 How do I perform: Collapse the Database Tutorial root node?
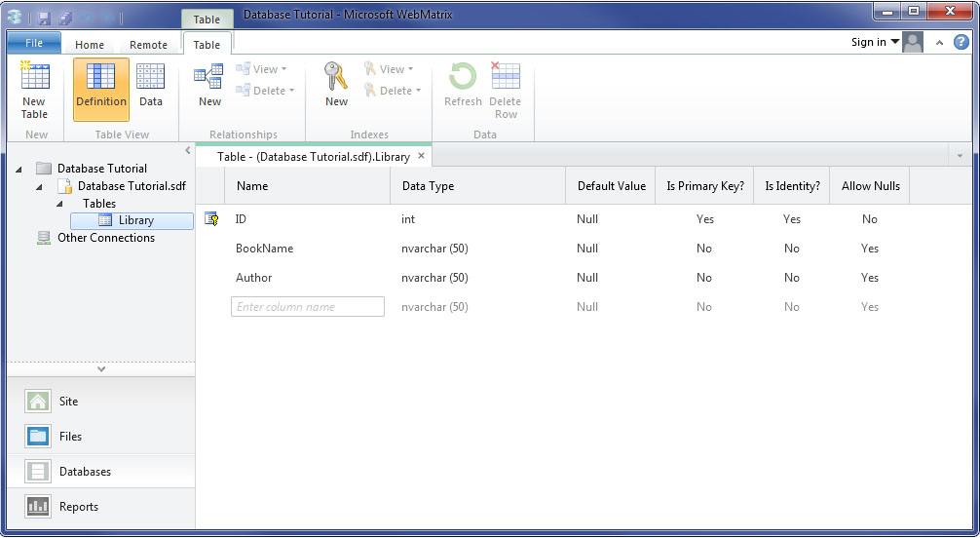[19, 169]
